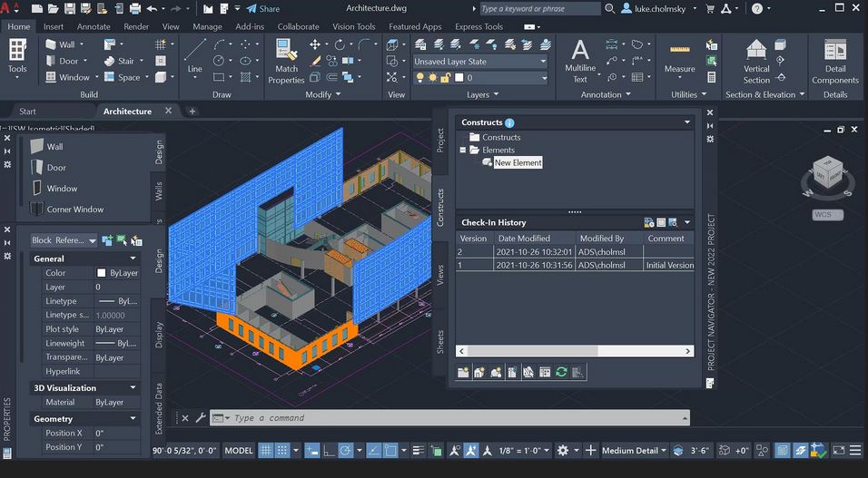868x478 pixels.
Task: Expand the Layers panel title
Action: point(482,94)
